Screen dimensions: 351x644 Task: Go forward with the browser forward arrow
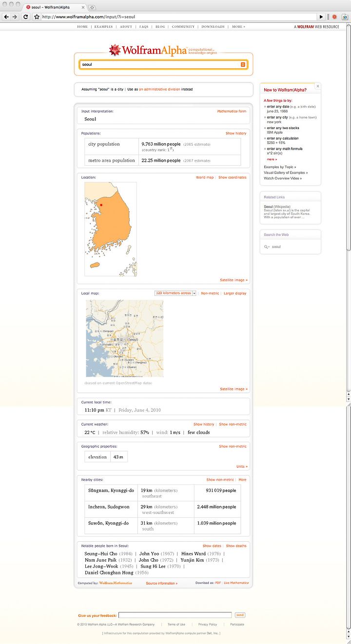[15, 17]
